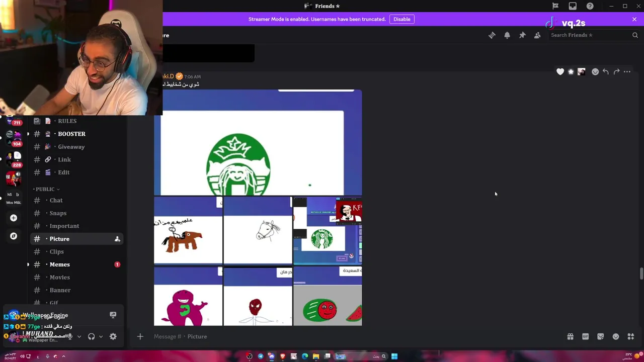This screenshot has width=644, height=362.
Task: Disable Streamer Mode
Action: pos(401,19)
